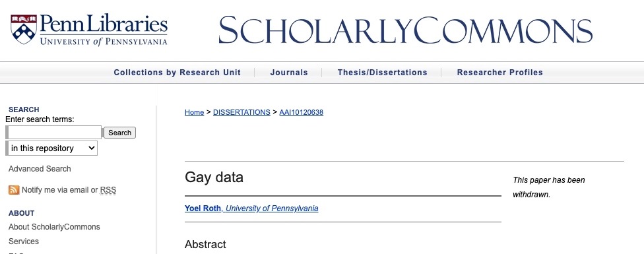Click the Penn Libraries shield logo

point(24,29)
